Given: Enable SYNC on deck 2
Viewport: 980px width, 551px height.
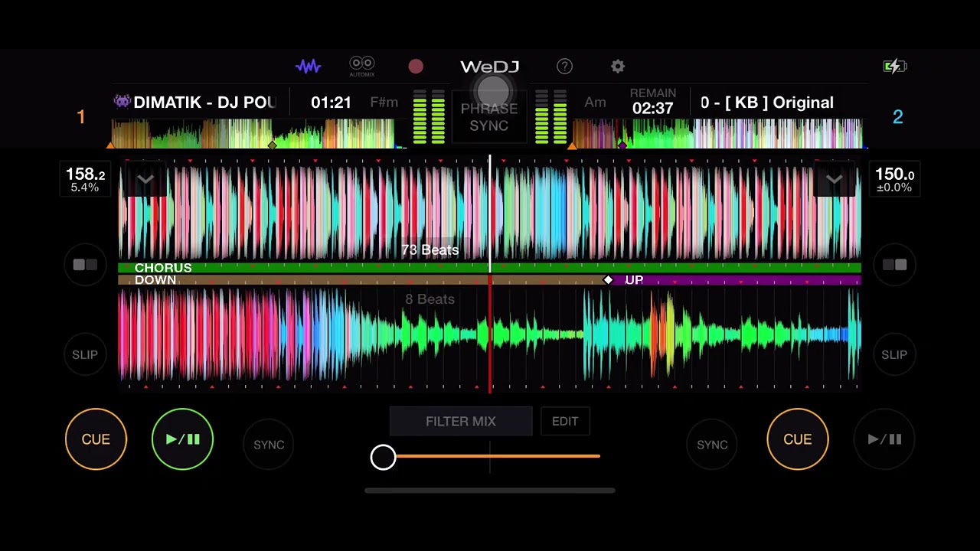Looking at the screenshot, I should point(712,445).
